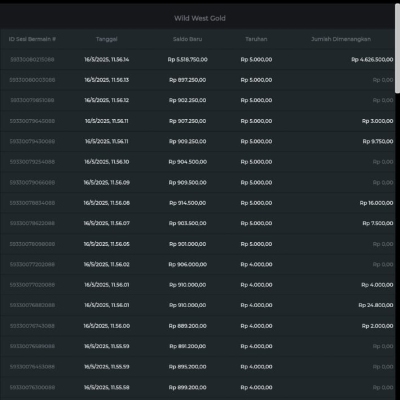Click the 'Jumlah Dimenangkan' column header
This screenshot has width=400, height=400.
pyautogui.click(x=341, y=39)
